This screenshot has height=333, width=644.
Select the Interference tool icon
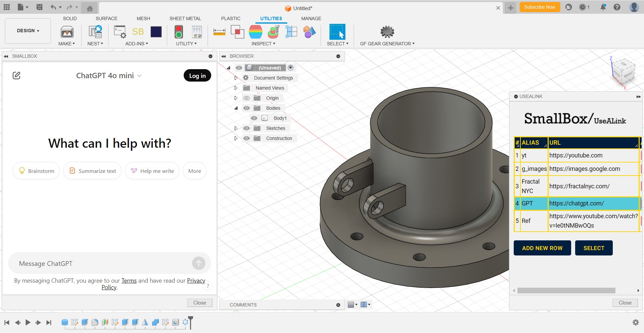tap(237, 32)
